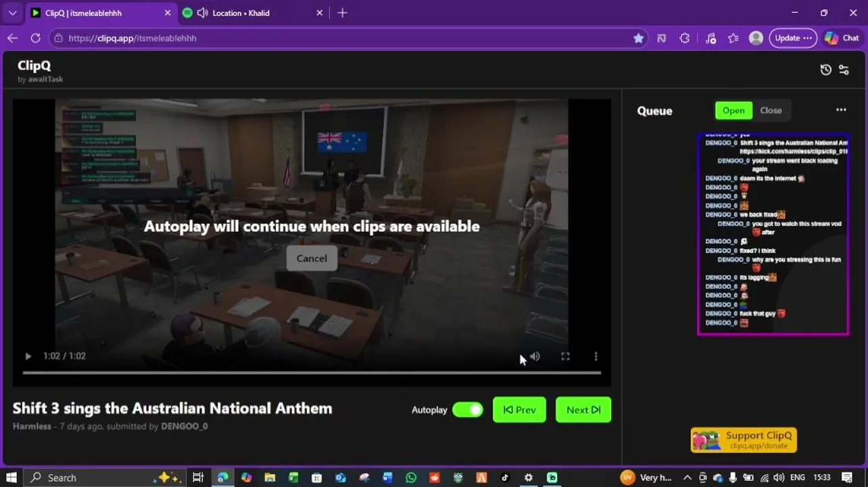Image resolution: width=868 pixels, height=487 pixels.
Task: Open Reddit from taskbar
Action: (x=434, y=478)
